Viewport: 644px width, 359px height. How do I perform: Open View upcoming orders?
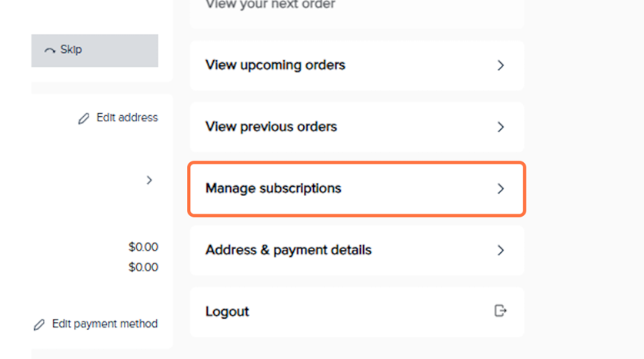tap(275, 65)
